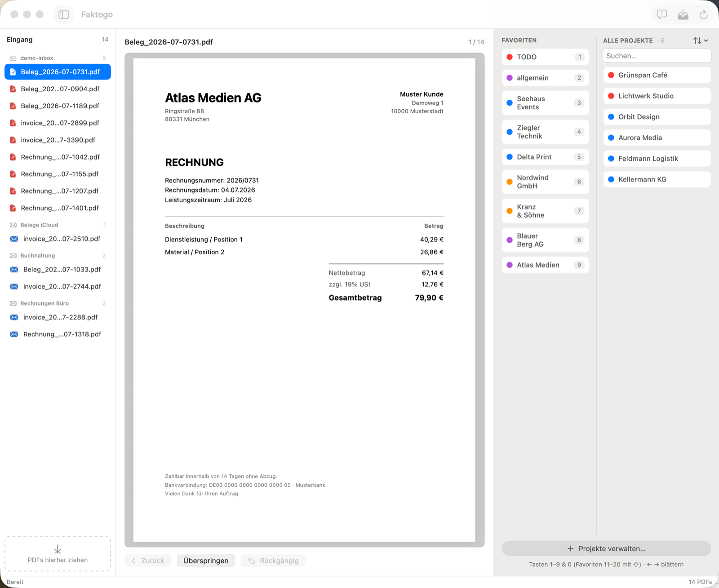Image resolution: width=719 pixels, height=588 pixels.
Task: Click the 14 PDFs status bar count
Action: [700, 582]
